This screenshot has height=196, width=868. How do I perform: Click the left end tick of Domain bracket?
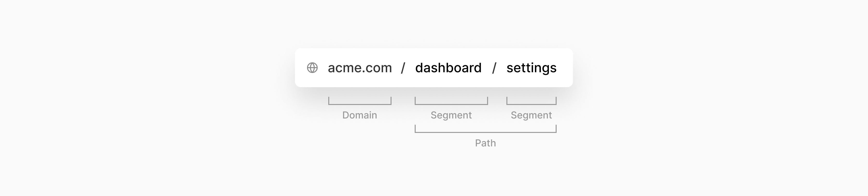pos(329,100)
